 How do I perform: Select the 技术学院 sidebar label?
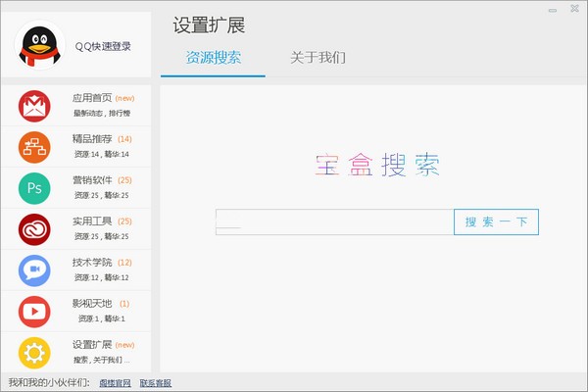pos(92,263)
